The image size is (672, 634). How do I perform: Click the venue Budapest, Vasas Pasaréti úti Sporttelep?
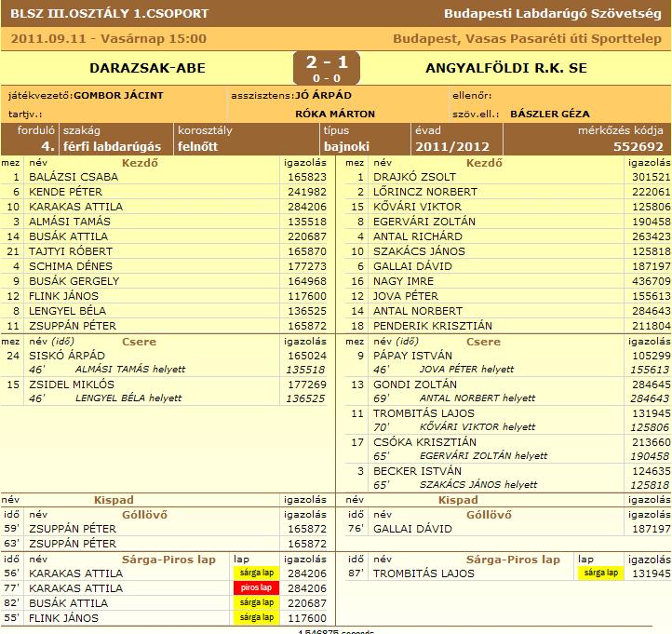click(527, 38)
